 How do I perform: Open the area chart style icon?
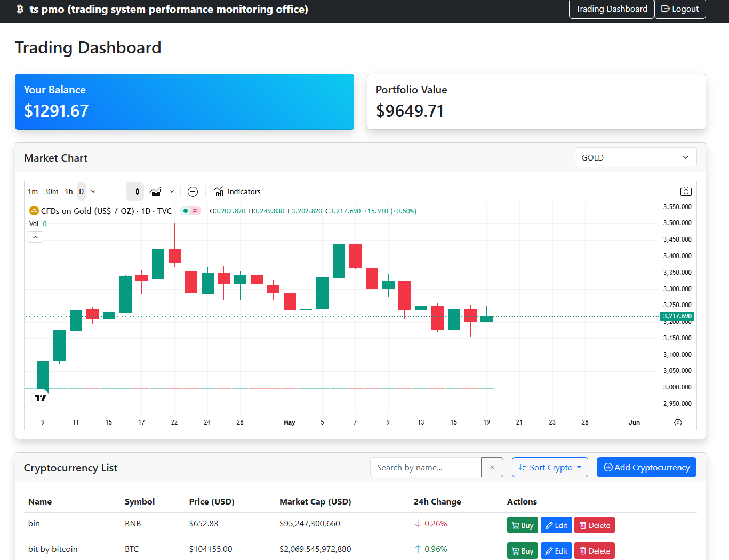[x=155, y=191]
